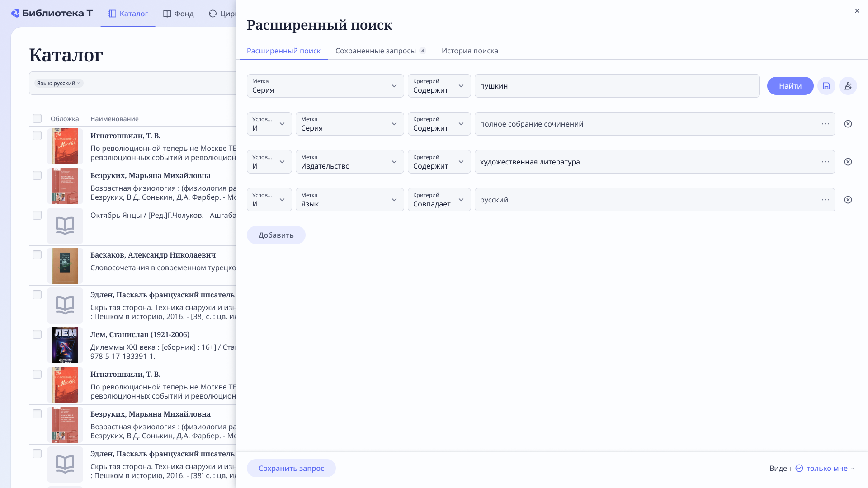868x488 pixels.
Task: Remove the 'полное собрание сочинений' condition row
Action: [848, 124]
